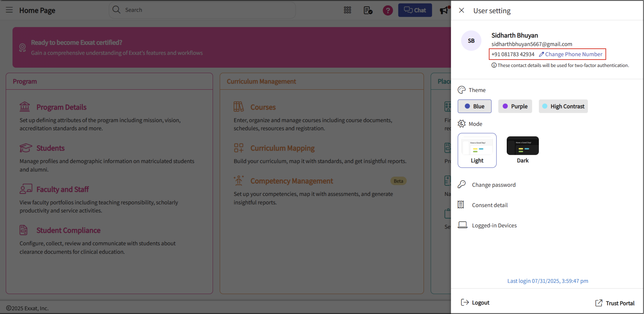
Task: Open Competency Management in Curriculum Management
Action: click(x=292, y=181)
